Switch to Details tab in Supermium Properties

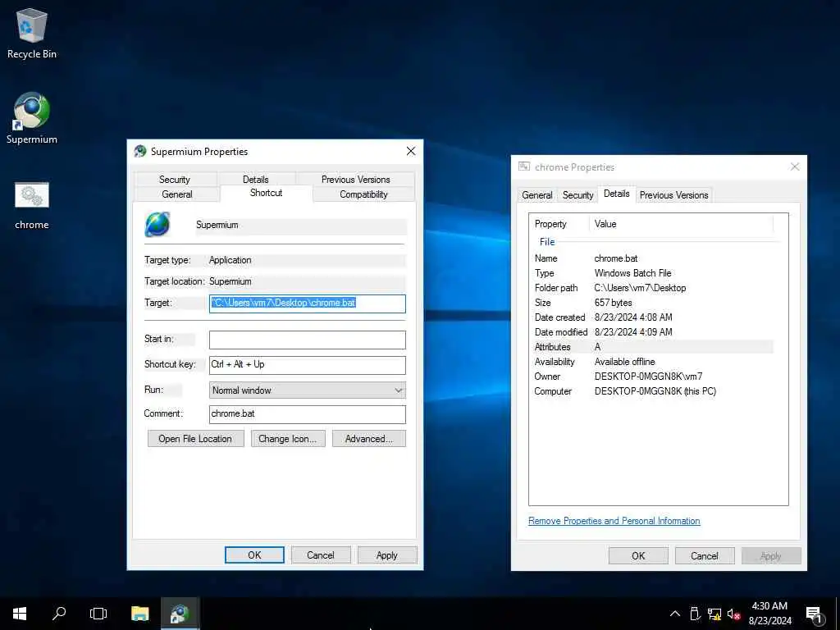[256, 180]
